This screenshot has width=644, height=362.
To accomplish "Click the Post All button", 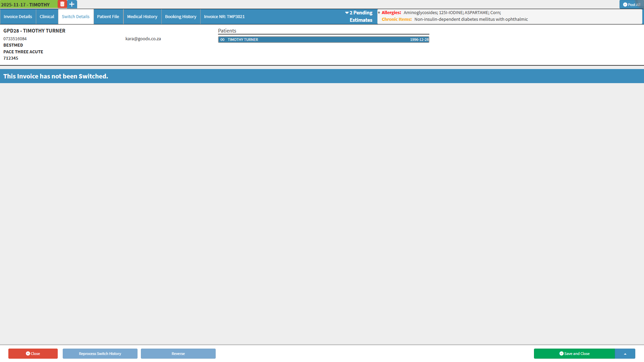I will (632, 5).
